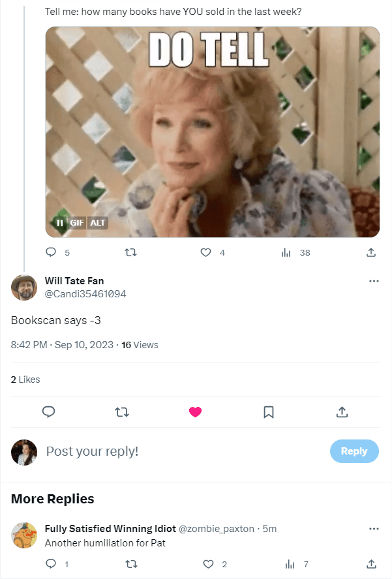The width and height of the screenshot is (392, 579).
Task: Pause the GIF playback
Action: click(59, 223)
